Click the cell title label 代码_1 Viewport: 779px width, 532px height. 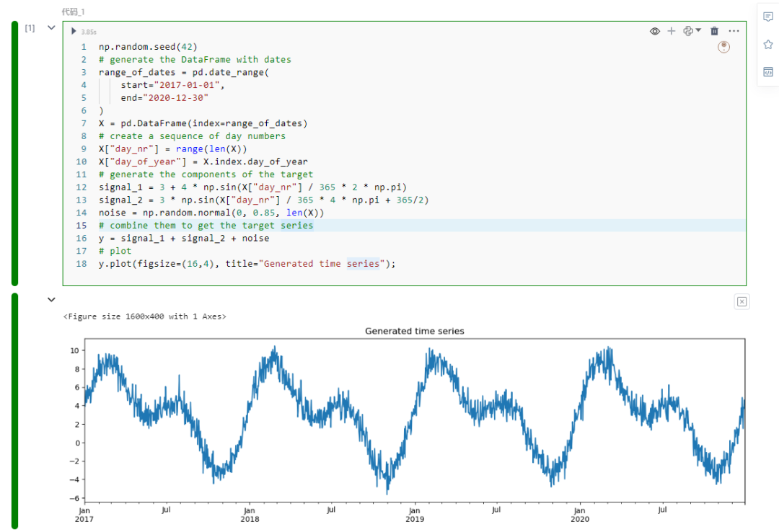pos(73,12)
